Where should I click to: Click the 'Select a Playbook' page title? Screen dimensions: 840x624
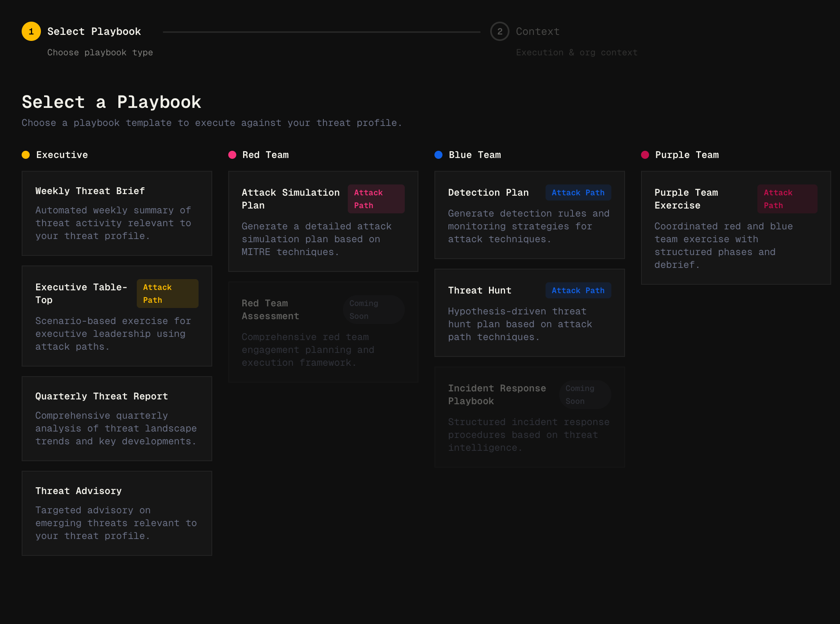[112, 102]
